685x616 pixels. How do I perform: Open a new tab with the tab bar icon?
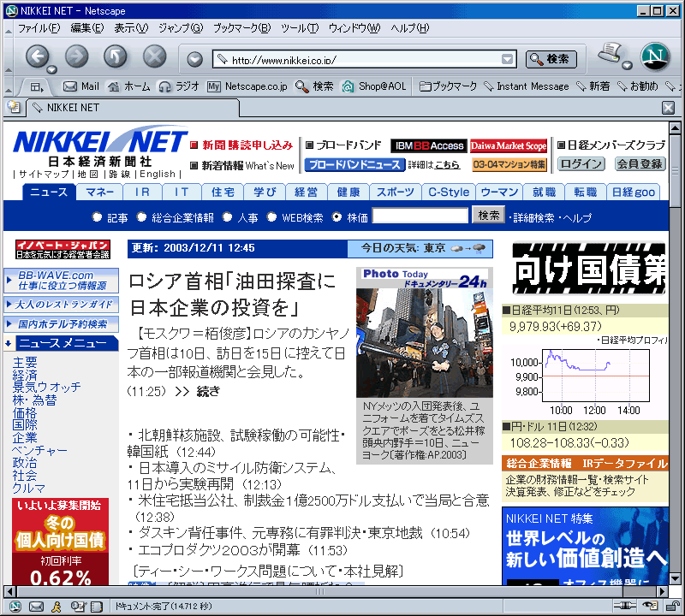pyautogui.click(x=14, y=107)
